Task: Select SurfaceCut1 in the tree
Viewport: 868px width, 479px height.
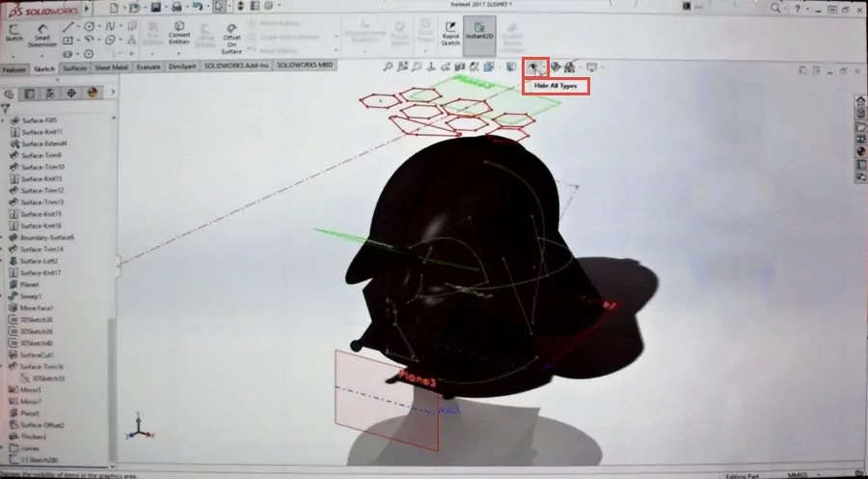Action: click(x=32, y=355)
